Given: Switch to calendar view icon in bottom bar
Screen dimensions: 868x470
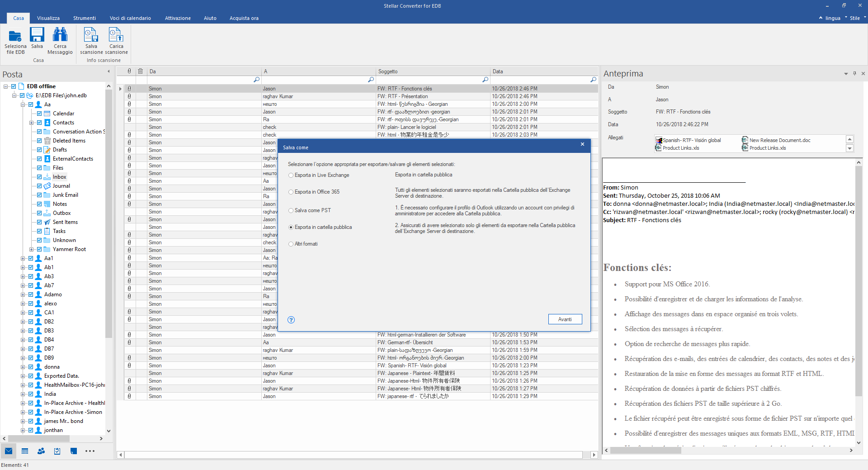Looking at the screenshot, I should coord(25,451).
